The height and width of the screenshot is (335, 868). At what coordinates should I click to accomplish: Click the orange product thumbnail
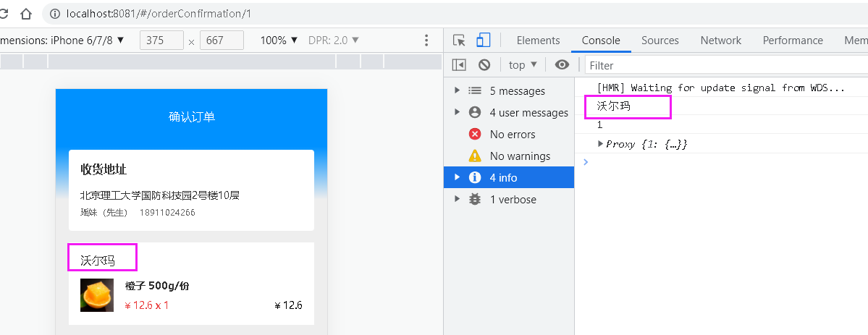tap(97, 295)
